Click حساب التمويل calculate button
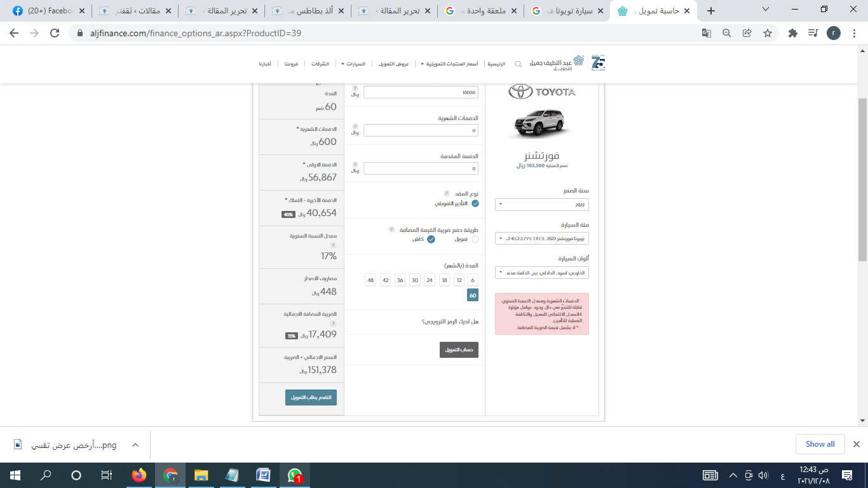Image resolution: width=868 pixels, height=488 pixels. point(459,349)
